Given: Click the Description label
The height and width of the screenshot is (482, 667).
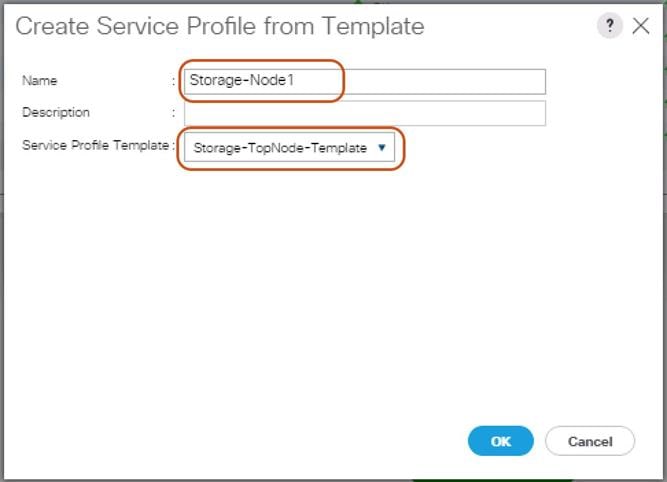Looking at the screenshot, I should [56, 113].
